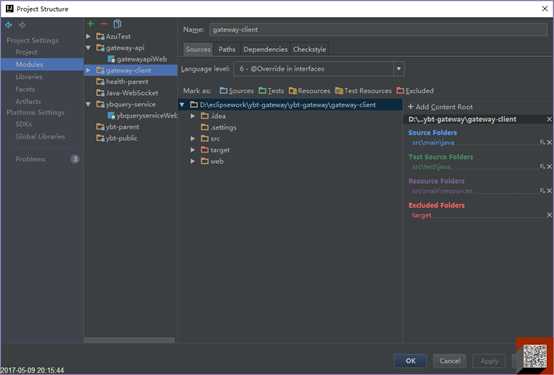Screen dimensions: 554x375
Task: Open the Dependencies tab
Action: [x=265, y=49]
